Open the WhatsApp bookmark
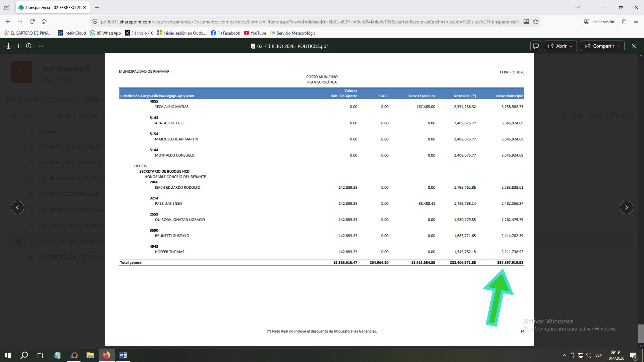 tap(105, 33)
